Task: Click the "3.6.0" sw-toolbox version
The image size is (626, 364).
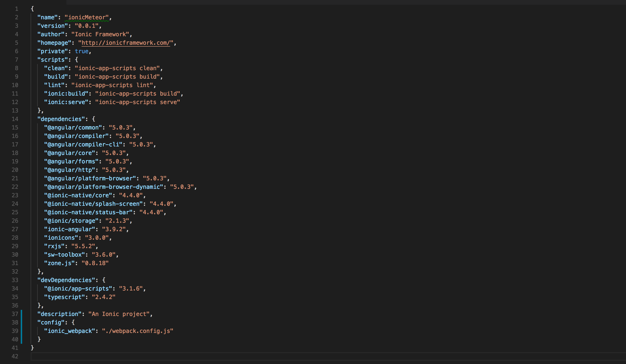Action: [x=104, y=255]
